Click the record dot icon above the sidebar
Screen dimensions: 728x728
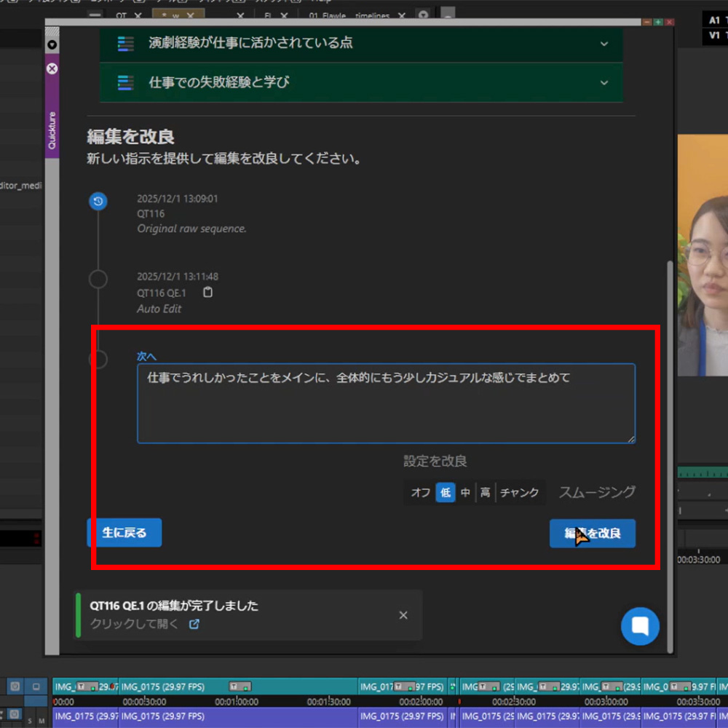(51, 44)
